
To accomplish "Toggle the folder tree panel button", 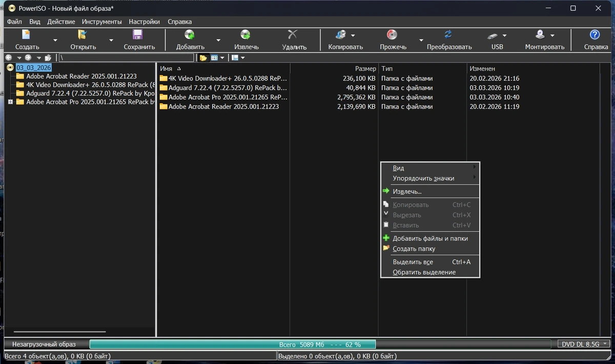I will tap(203, 58).
